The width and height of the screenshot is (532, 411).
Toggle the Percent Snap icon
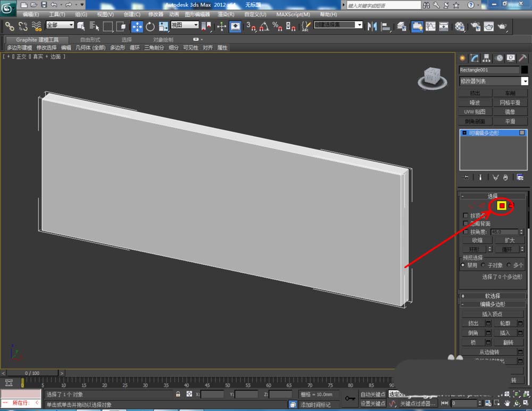277,26
